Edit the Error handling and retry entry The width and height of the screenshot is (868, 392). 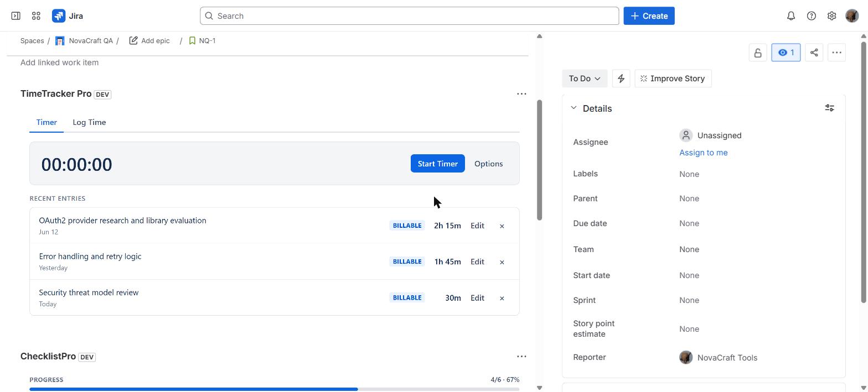(477, 262)
